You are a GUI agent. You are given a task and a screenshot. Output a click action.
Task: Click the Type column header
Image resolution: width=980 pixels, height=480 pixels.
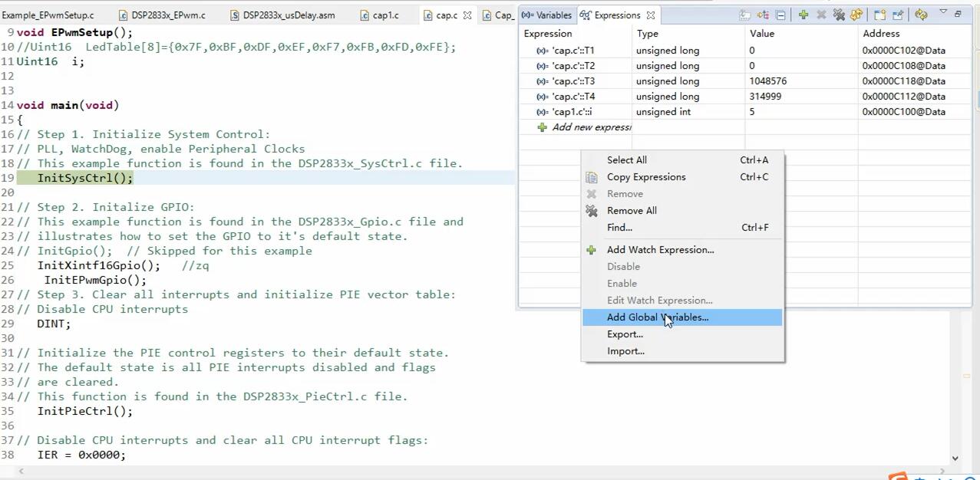688,34
